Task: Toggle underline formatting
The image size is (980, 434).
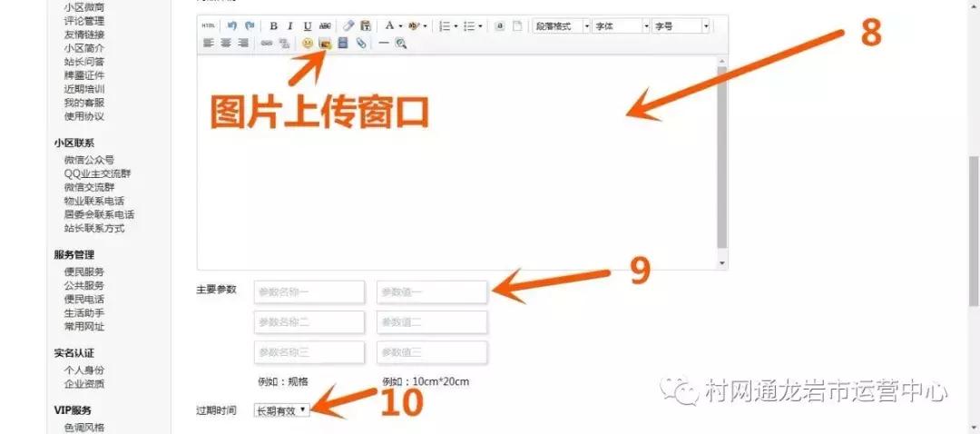Action: (308, 25)
